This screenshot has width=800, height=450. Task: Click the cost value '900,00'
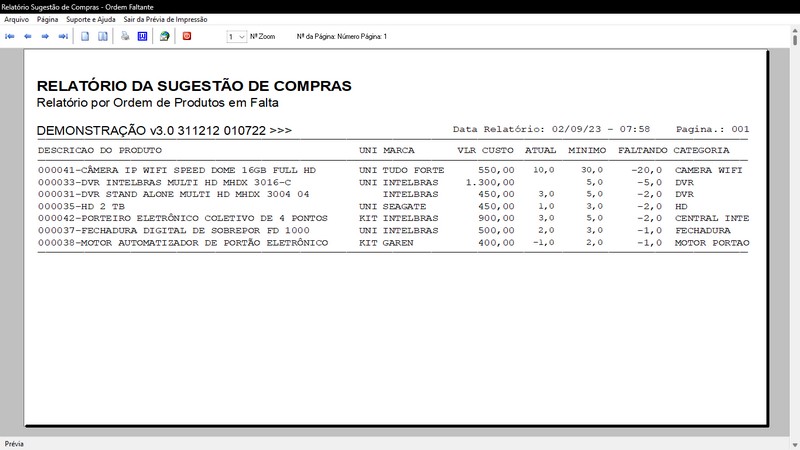pyautogui.click(x=496, y=218)
